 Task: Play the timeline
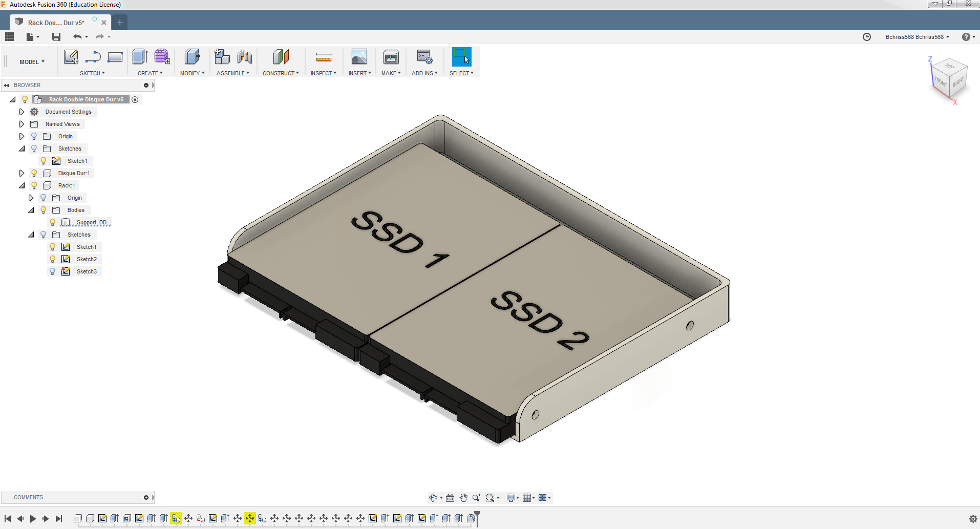pos(33,519)
